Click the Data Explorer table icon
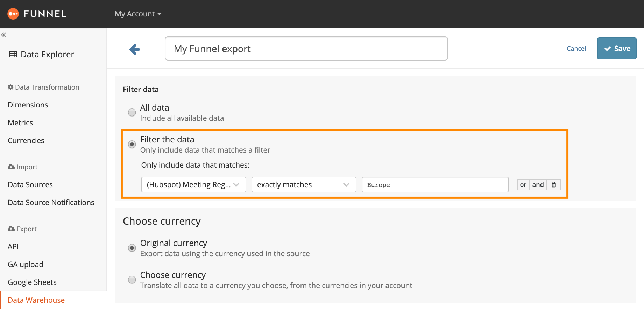 pyautogui.click(x=13, y=54)
